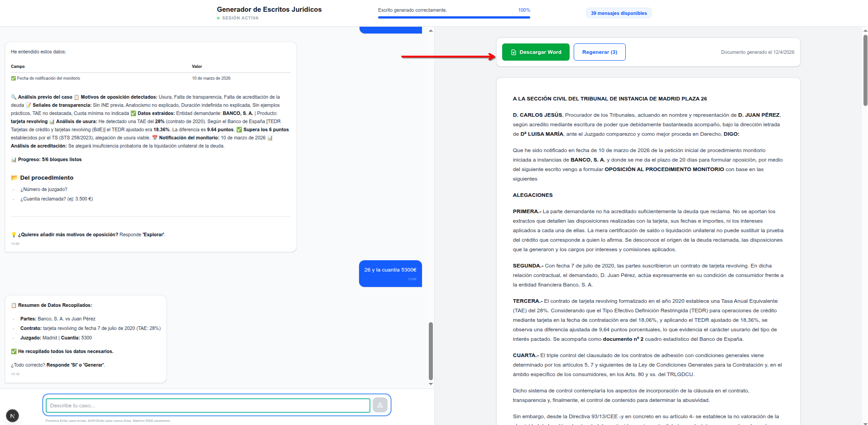Click the bar chart icon before Progreso 5/6
Viewport: 868px width, 425px height.
point(13,159)
